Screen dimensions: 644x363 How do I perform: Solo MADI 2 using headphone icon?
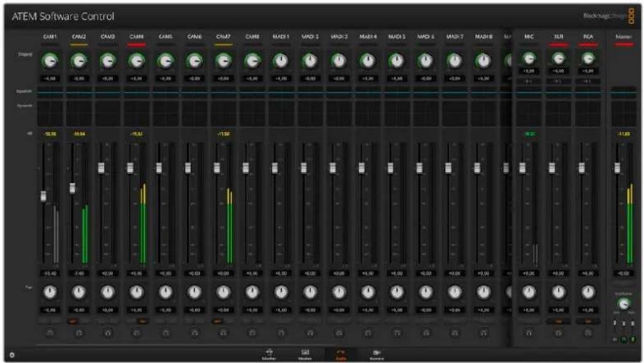[310, 333]
